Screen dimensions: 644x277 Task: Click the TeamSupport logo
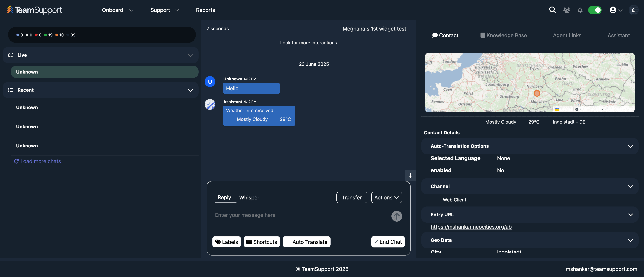35,10
